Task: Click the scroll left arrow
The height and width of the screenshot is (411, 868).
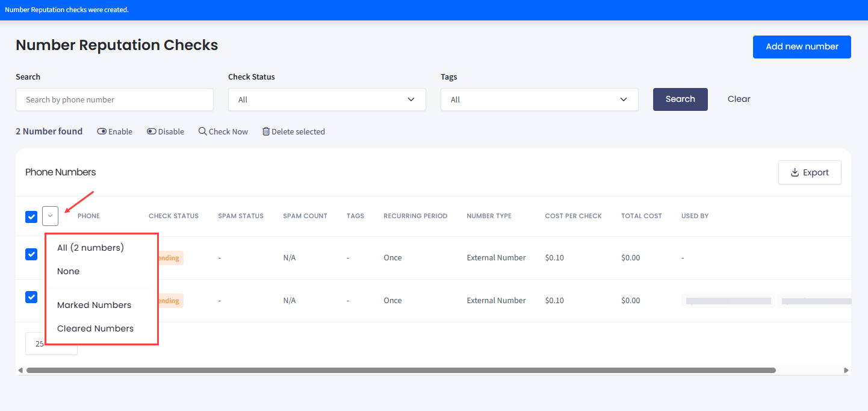Action: (20, 370)
